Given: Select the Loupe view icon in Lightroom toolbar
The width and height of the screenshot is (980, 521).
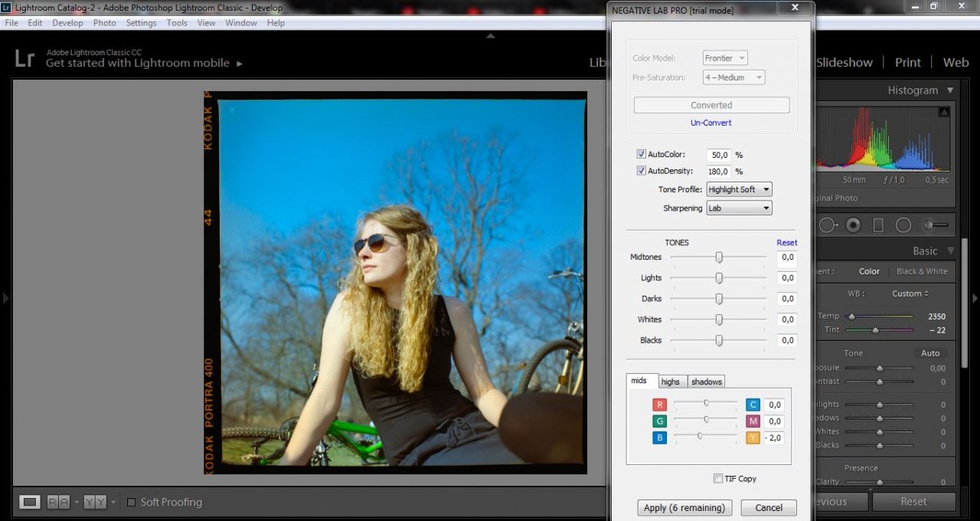Looking at the screenshot, I should [30, 502].
